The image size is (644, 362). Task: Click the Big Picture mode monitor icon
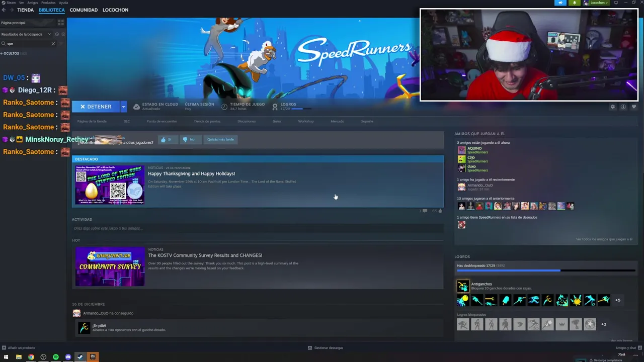pos(616,3)
